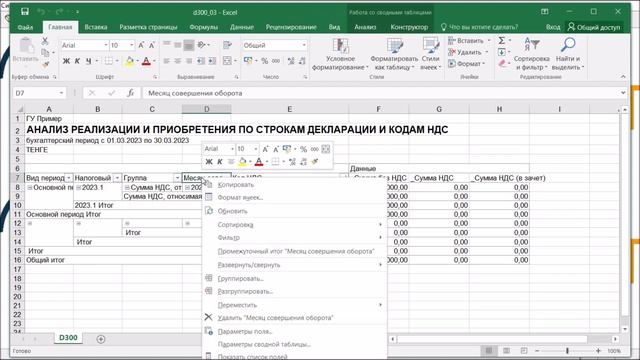
Task: Click the Format Painter brush icon
Action: coord(45,64)
